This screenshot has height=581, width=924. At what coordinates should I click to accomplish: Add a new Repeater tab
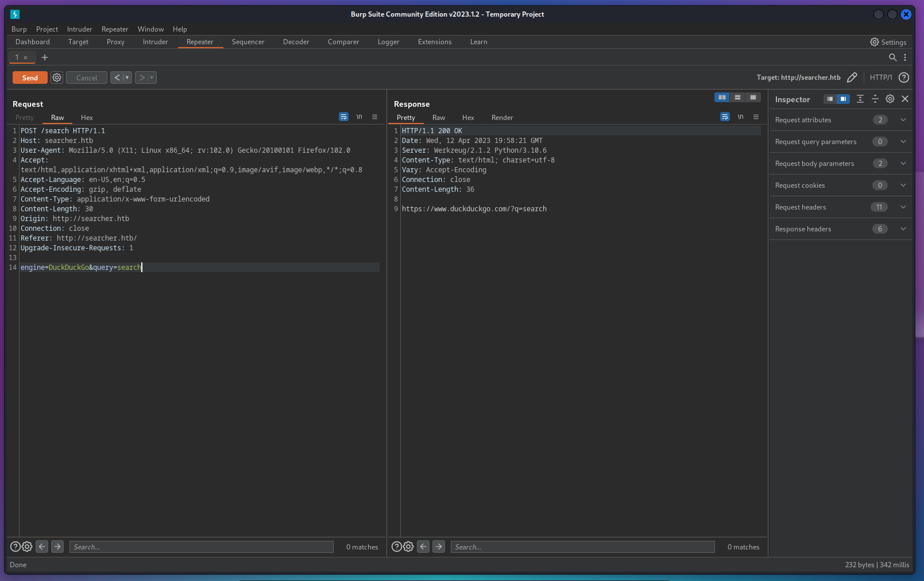45,57
